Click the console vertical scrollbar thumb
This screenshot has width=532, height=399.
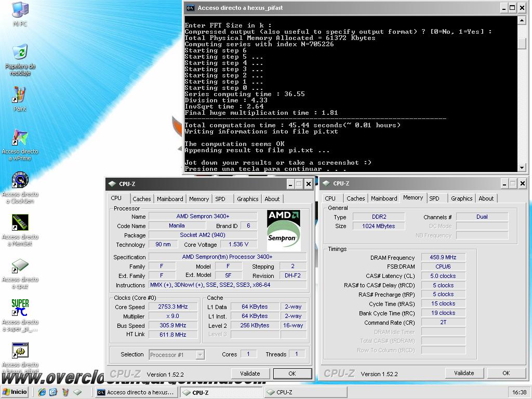tap(522, 44)
